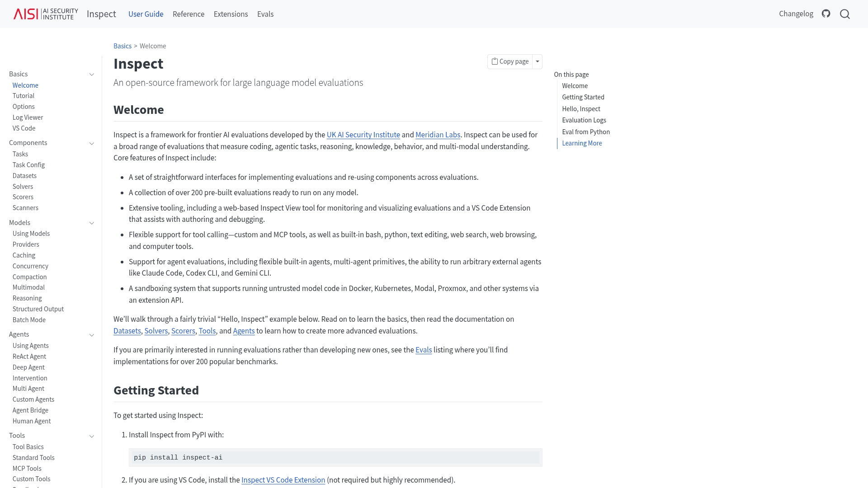Open the Datasets sidebar page
This screenshot has width=868, height=488.
(x=24, y=176)
